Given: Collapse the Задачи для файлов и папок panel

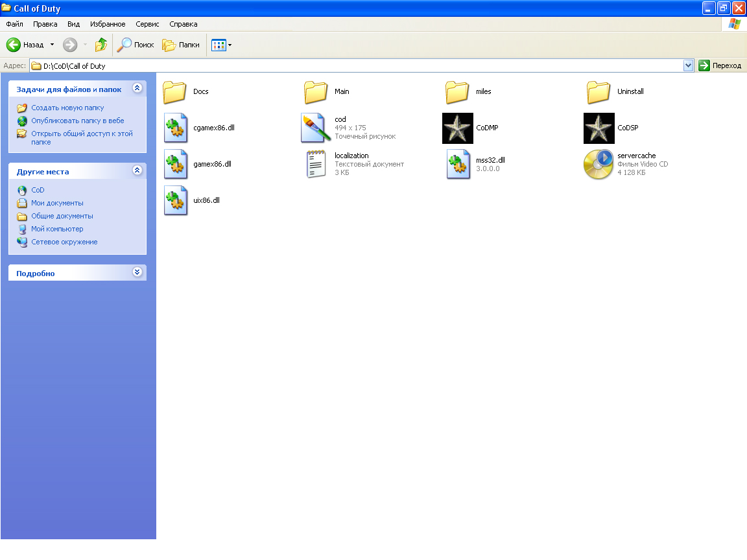Looking at the screenshot, I should [137, 88].
